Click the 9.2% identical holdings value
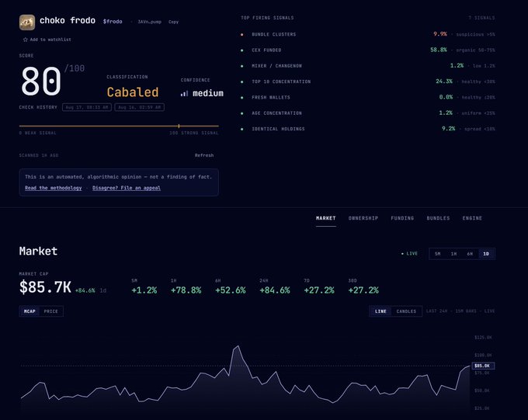 pos(449,128)
